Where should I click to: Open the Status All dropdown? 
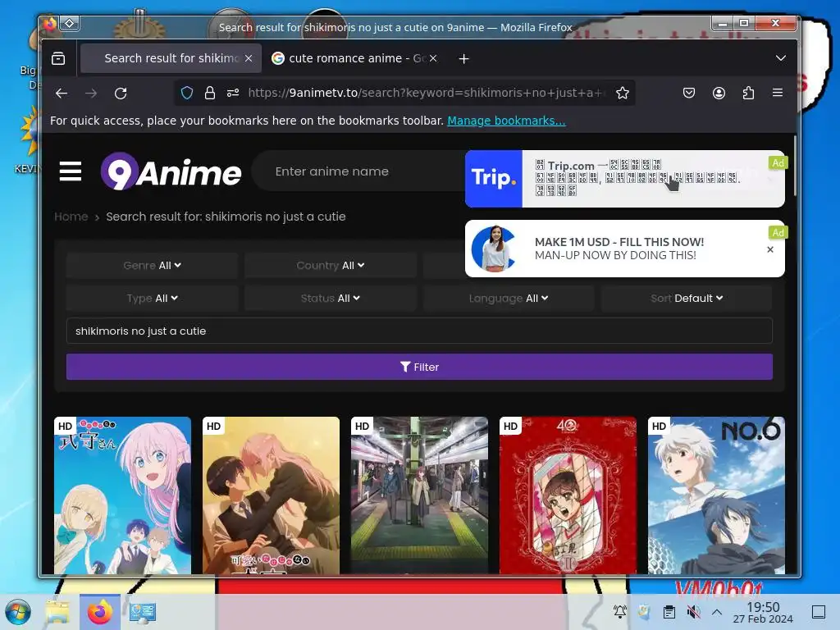pos(331,299)
